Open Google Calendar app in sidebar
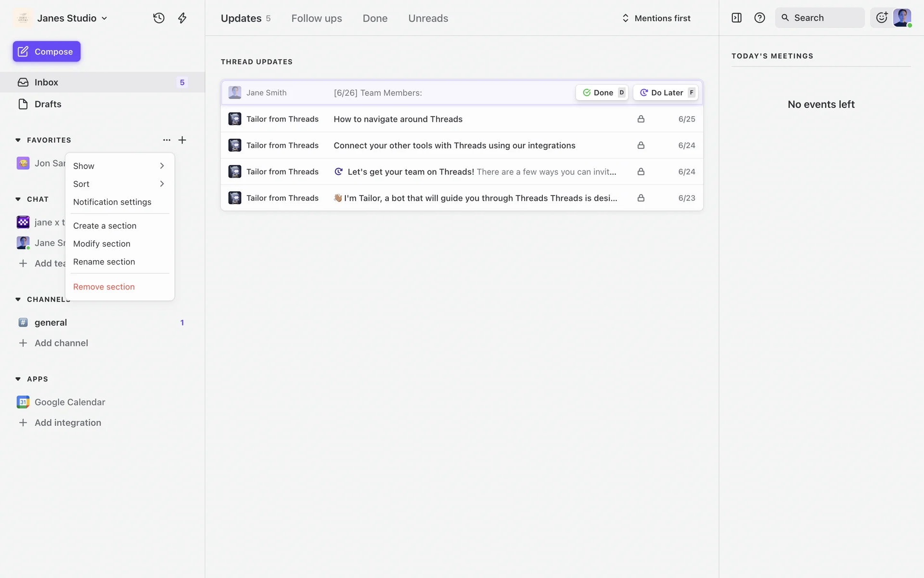This screenshot has height=578, width=924. 69,402
